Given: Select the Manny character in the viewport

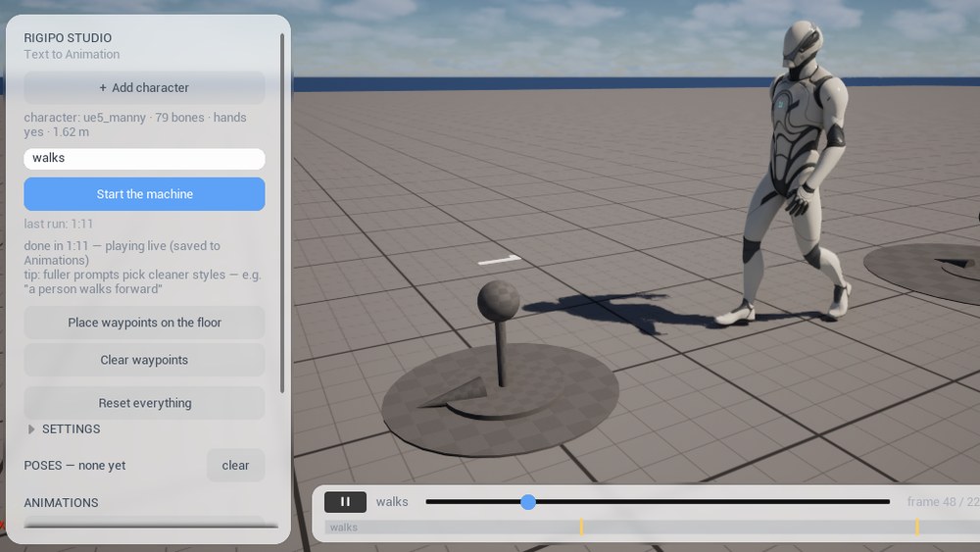Looking at the screenshot, I should tap(794, 172).
